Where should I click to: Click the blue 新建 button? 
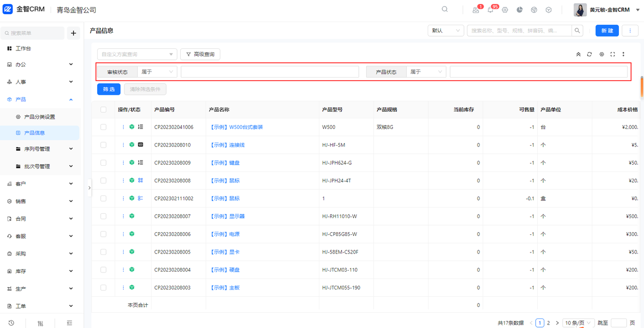(x=607, y=30)
